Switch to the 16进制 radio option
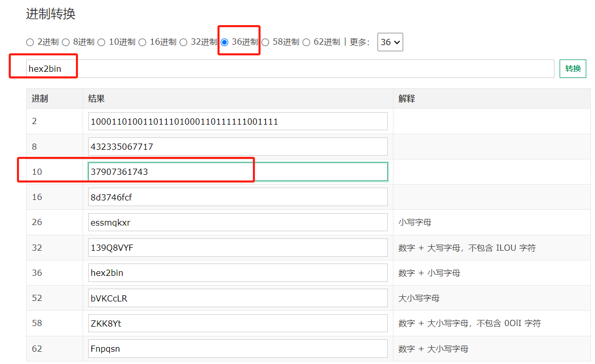This screenshot has width=595, height=364. click(x=143, y=42)
